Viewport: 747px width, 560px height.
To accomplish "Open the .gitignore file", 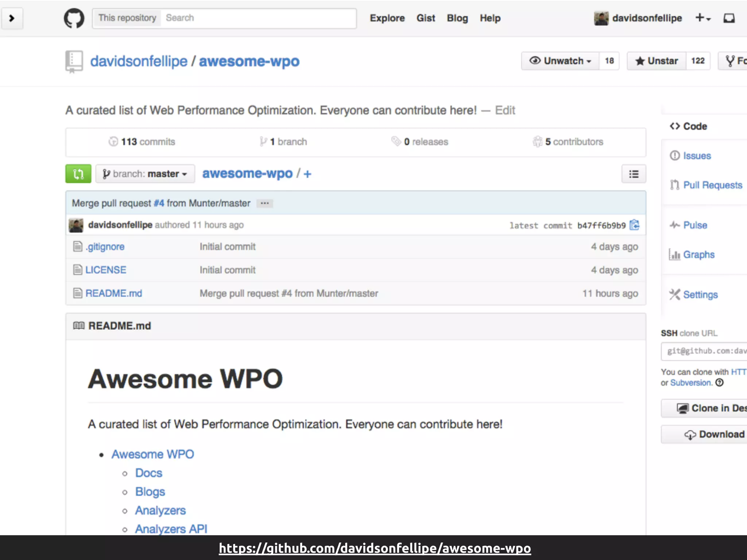I will [x=105, y=247].
